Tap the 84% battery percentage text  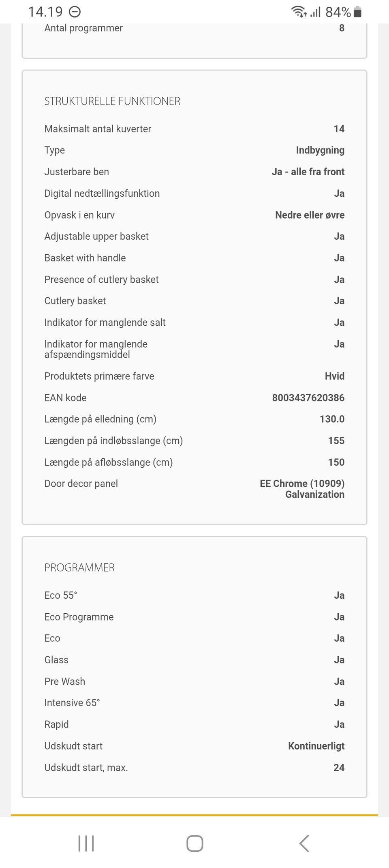338,12
